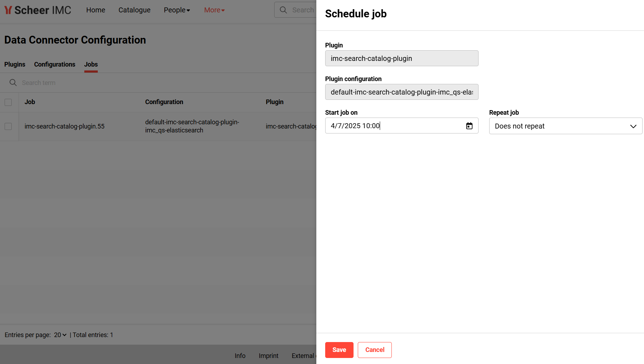Screen dimensions: 644x364
Task: Cancel the Schedule job dialog
Action: (374, 350)
